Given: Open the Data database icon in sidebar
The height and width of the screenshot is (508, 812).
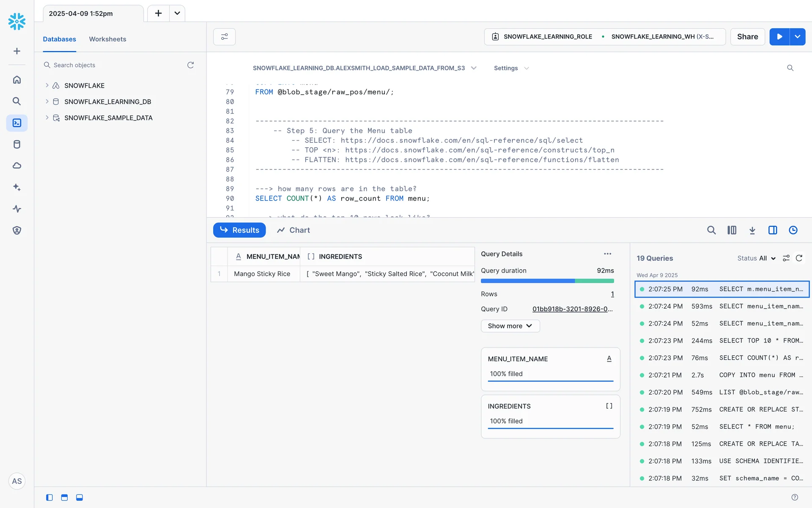Looking at the screenshot, I should tap(17, 144).
